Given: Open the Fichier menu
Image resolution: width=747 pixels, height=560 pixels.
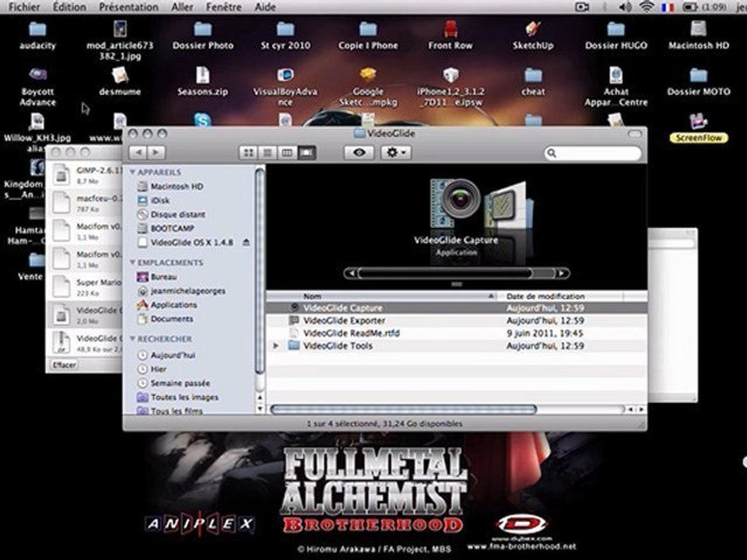Looking at the screenshot, I should click(x=24, y=7).
